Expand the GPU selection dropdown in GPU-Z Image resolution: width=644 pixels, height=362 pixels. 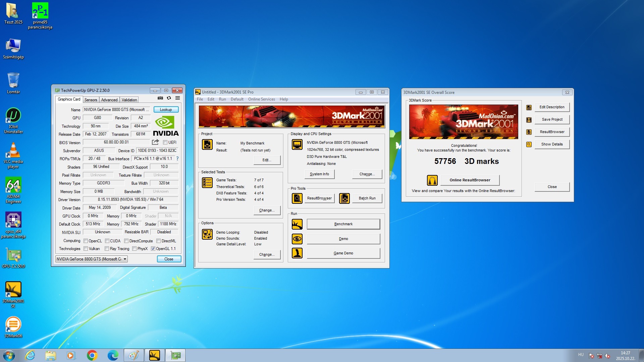(x=125, y=259)
